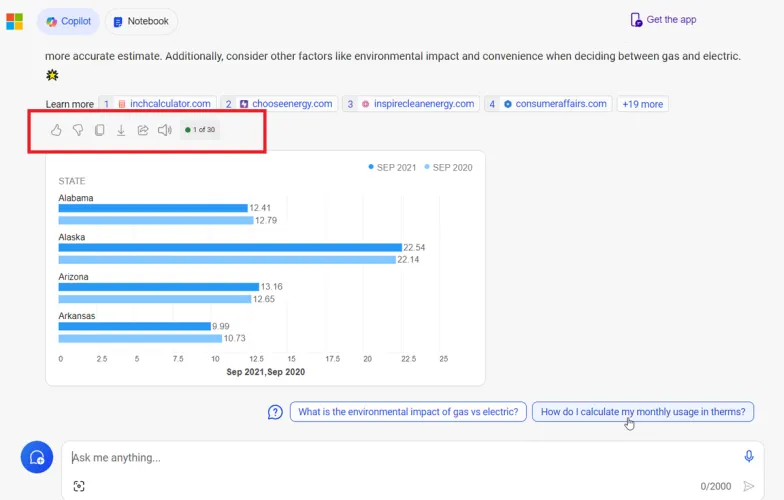The width and height of the screenshot is (784, 500).
Task: Click the send message arrow icon
Action: click(x=749, y=486)
